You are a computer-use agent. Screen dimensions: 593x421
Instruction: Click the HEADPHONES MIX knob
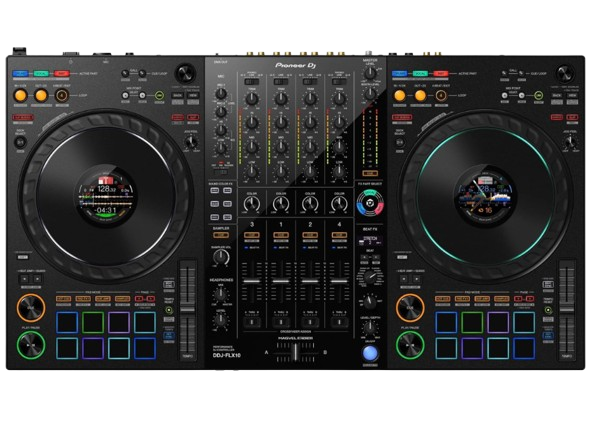220,294
